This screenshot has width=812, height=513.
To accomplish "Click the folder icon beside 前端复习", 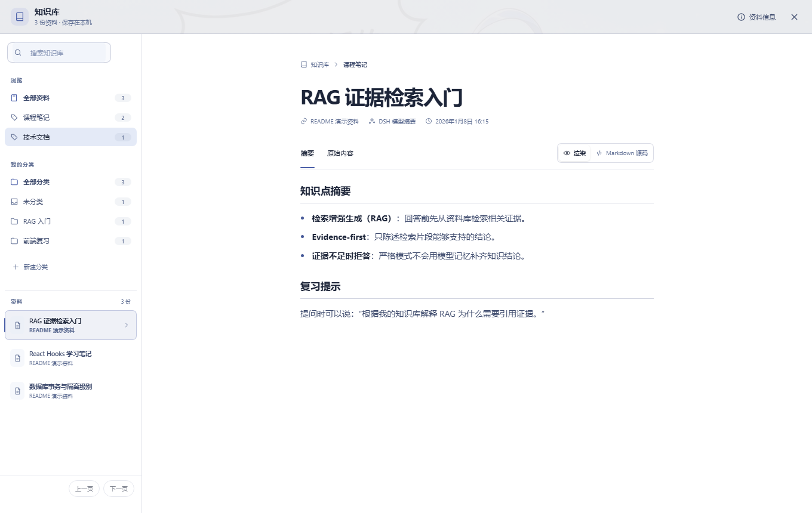I will click(x=14, y=241).
